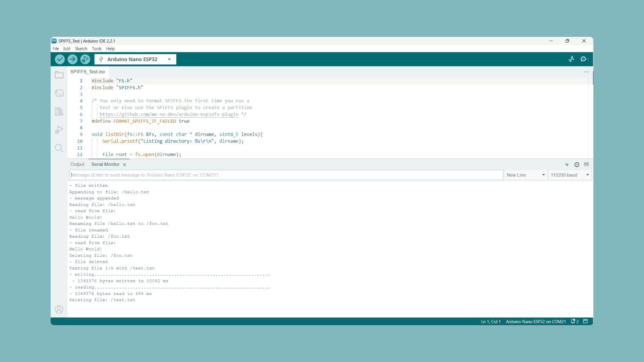
Task: Open the Library Manager sidebar icon
Action: point(59,111)
